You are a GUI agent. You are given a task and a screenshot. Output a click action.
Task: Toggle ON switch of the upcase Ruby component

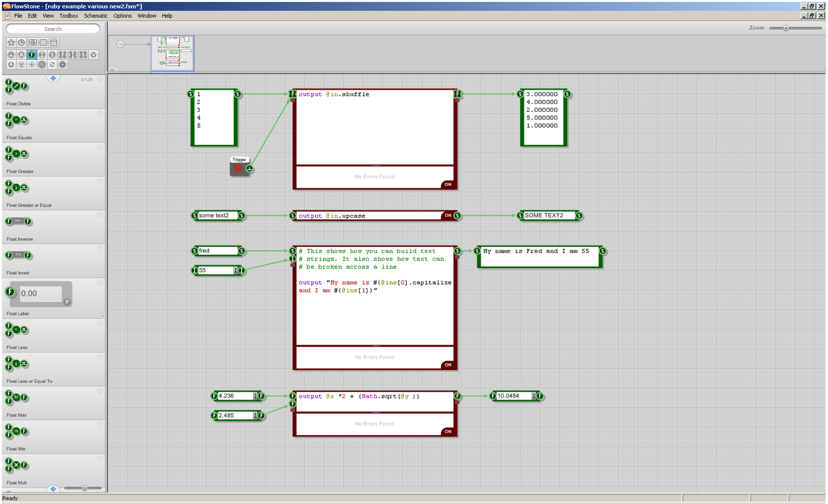(x=449, y=216)
